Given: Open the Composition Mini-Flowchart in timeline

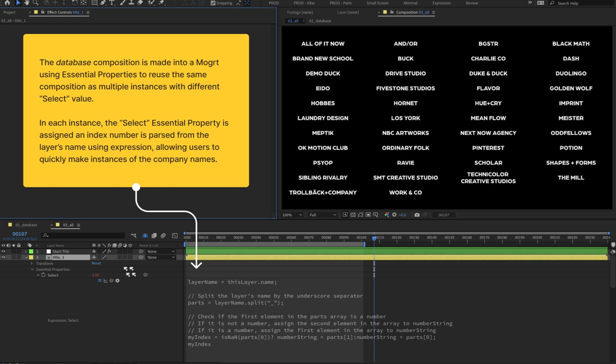Looking at the screenshot, I should (134, 235).
